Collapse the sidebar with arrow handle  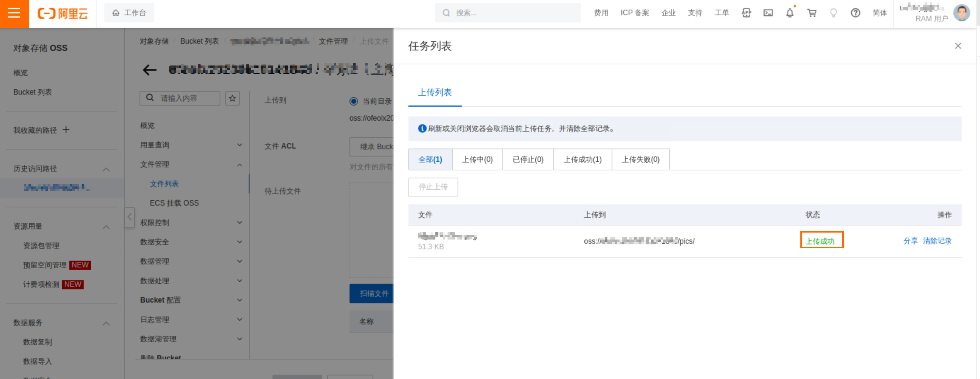coord(129,217)
